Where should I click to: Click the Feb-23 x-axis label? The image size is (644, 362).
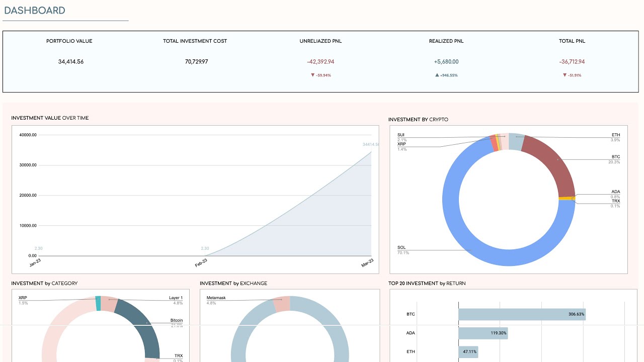point(201,262)
